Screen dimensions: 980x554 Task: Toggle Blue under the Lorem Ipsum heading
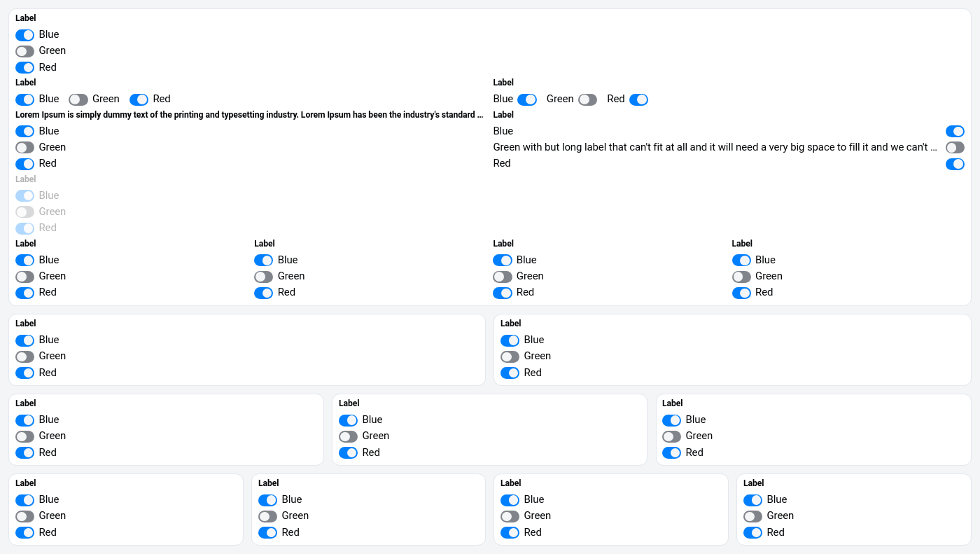click(x=24, y=132)
